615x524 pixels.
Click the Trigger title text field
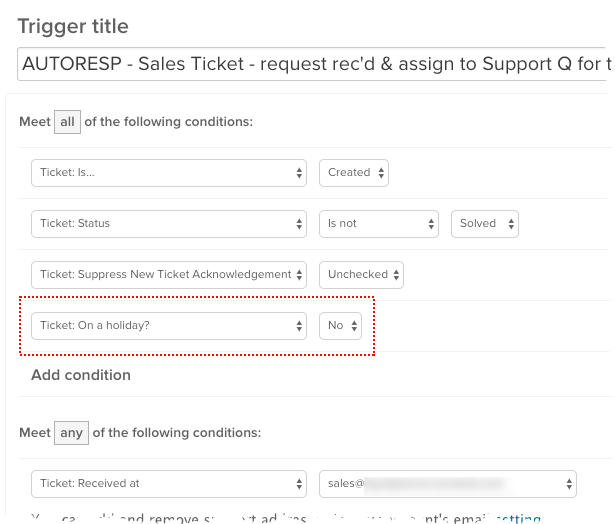(x=310, y=66)
